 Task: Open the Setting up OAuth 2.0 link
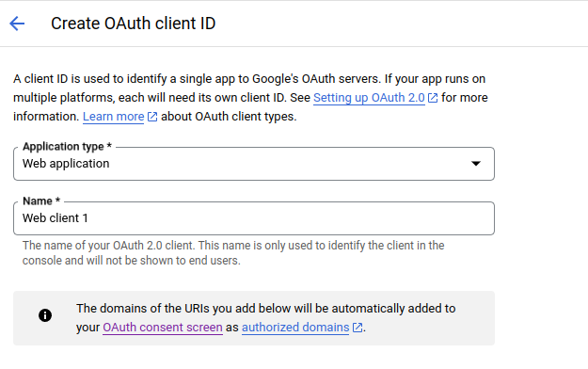(x=369, y=98)
